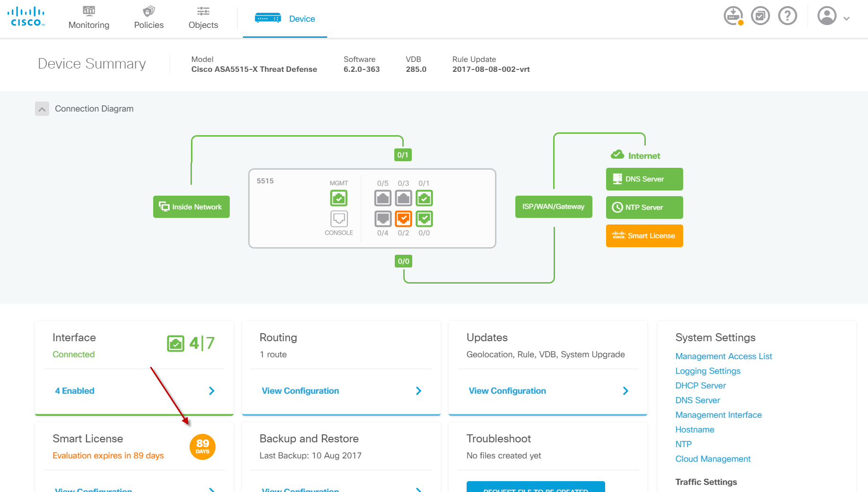Click the 0/5 interface port icon
This screenshot has height=492, width=868.
coord(383,198)
